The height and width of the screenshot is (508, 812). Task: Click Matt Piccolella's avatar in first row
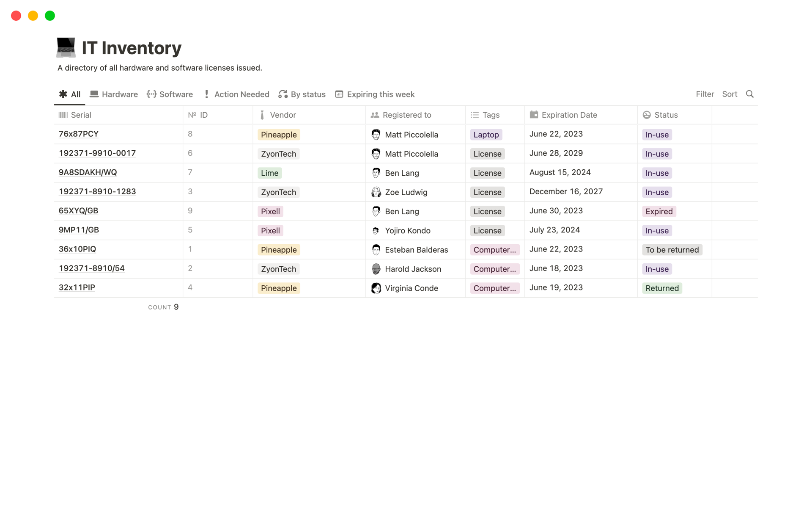pyautogui.click(x=376, y=135)
